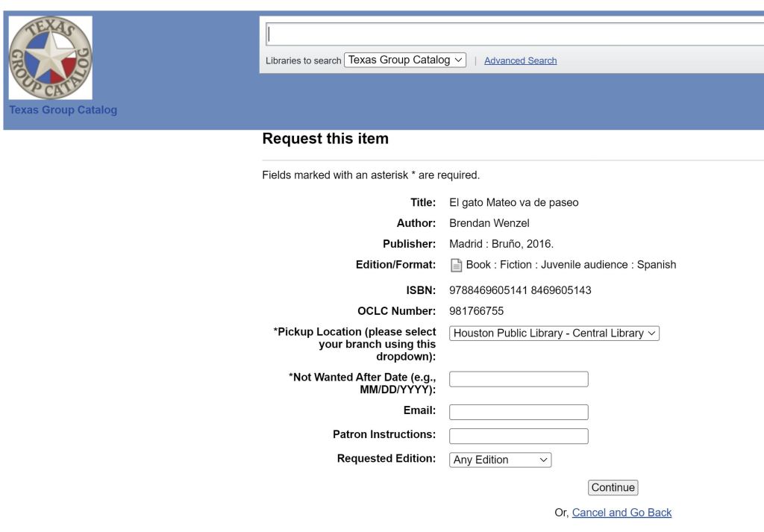Click into the Email text field
This screenshot has width=764, height=532.
[519, 412]
